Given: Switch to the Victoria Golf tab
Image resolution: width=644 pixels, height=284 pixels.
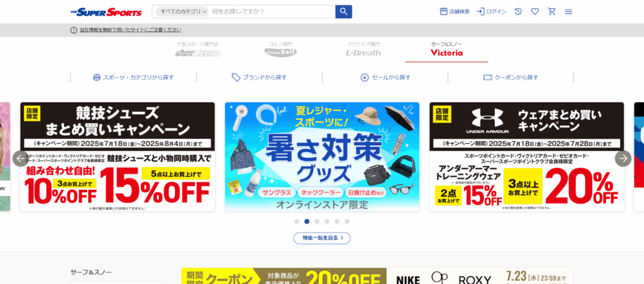Looking at the screenshot, I should (280, 50).
